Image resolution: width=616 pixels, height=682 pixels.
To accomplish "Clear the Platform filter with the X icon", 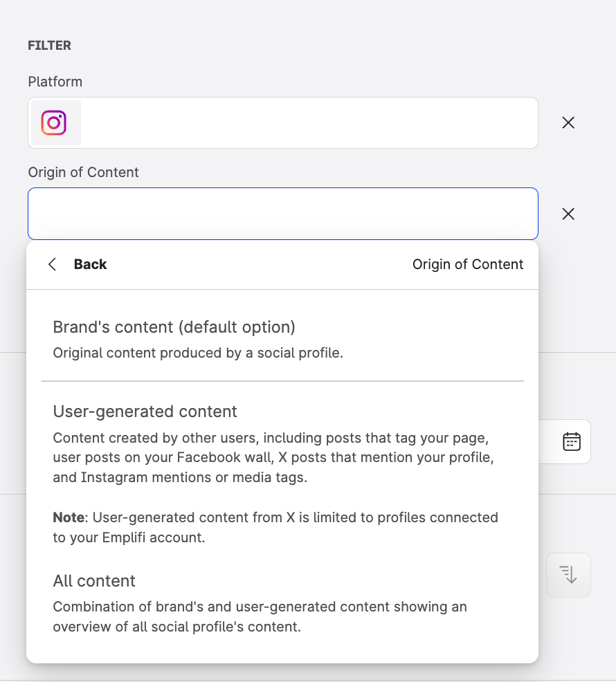I will pos(568,122).
